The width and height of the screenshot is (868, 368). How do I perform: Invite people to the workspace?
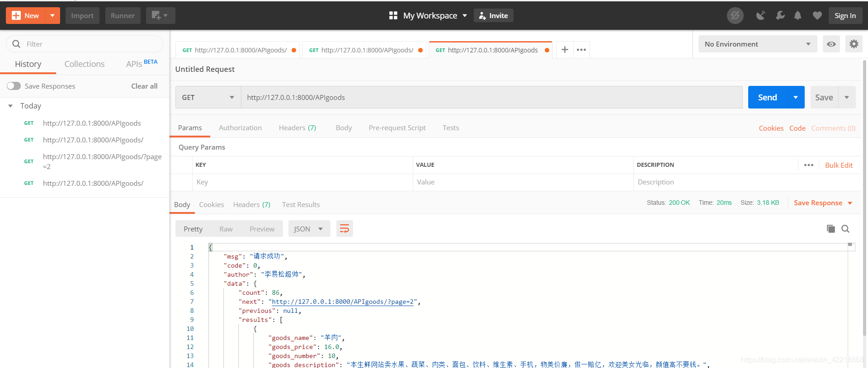pos(494,15)
